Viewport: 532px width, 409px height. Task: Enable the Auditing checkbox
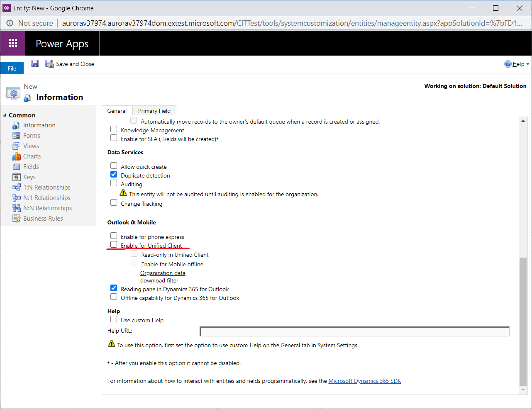pos(114,183)
